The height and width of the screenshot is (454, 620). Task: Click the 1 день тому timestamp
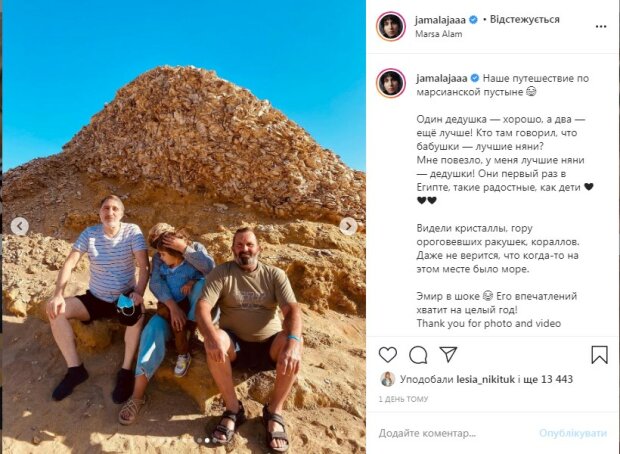click(x=403, y=399)
